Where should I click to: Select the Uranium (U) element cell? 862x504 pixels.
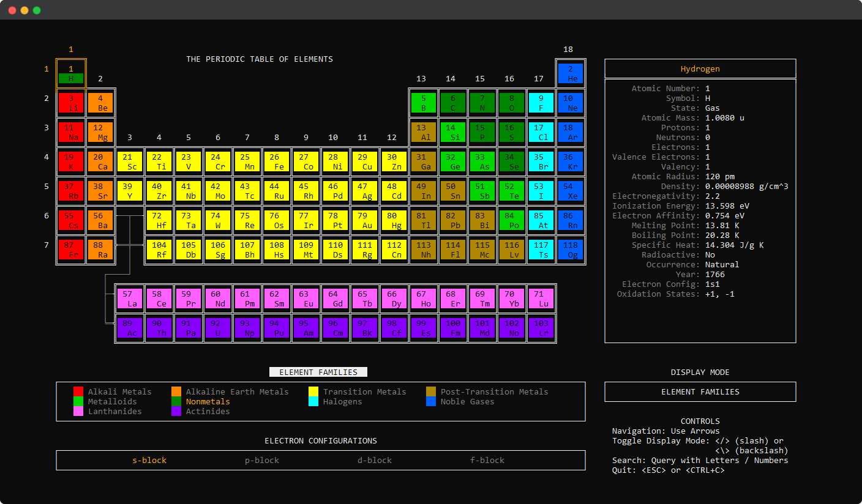click(218, 328)
